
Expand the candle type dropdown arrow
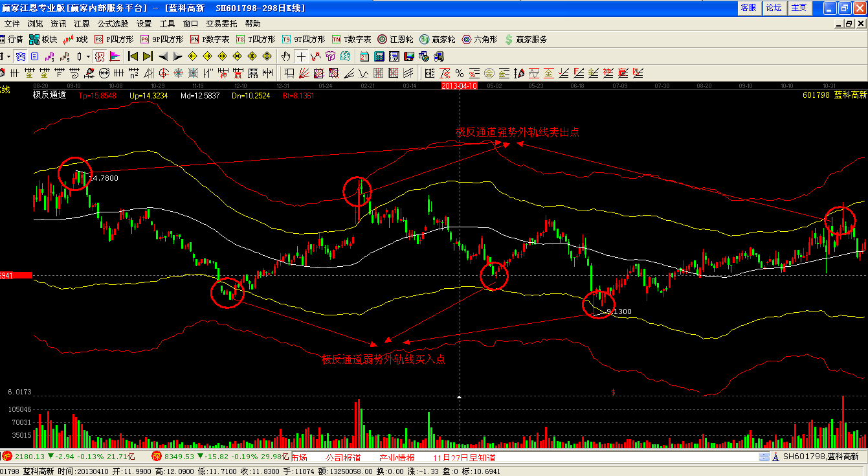[x=88, y=56]
